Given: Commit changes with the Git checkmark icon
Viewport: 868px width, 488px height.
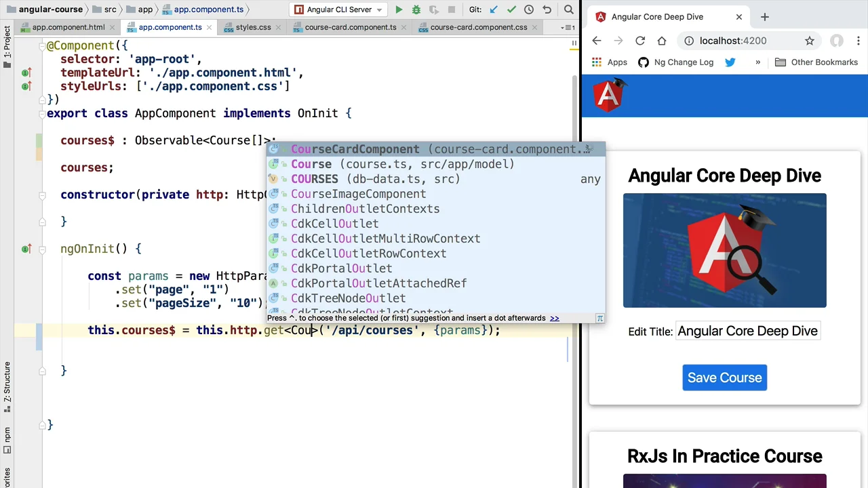Looking at the screenshot, I should (x=511, y=9).
